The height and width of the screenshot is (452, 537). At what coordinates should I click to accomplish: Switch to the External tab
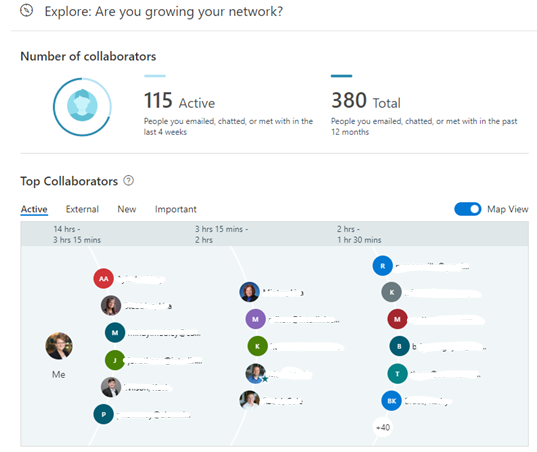82,209
